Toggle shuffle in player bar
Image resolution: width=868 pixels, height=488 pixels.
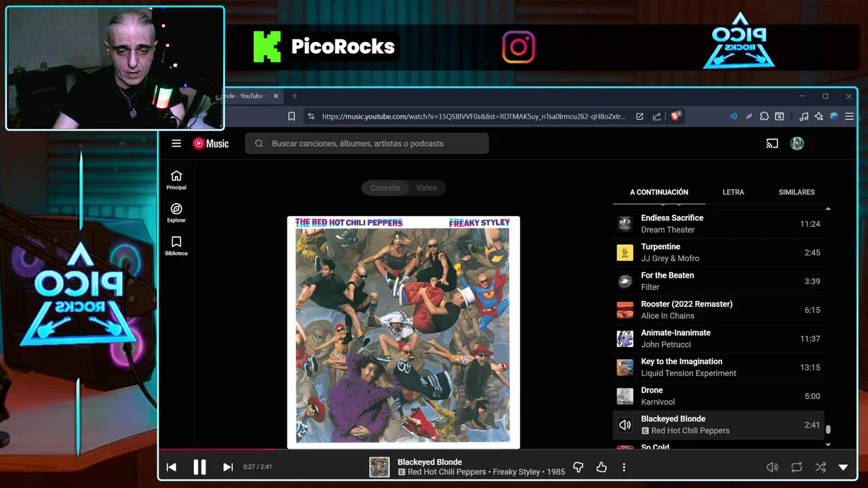point(821,467)
